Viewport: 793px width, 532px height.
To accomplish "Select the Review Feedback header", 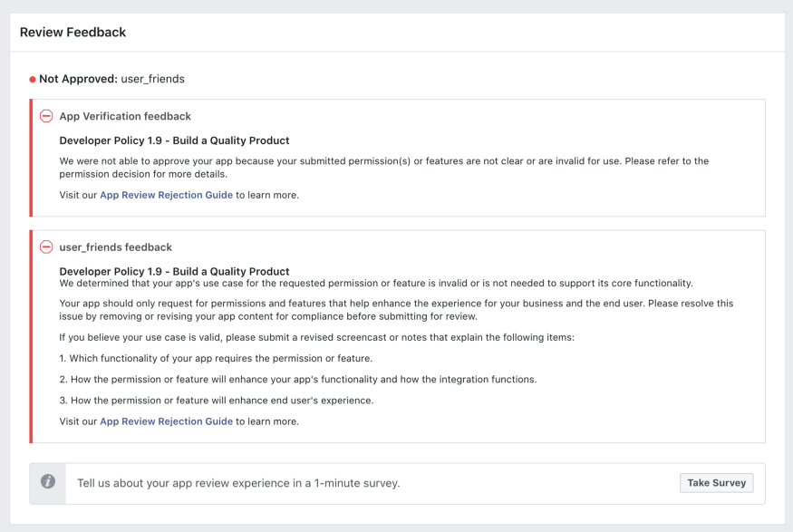I will [x=73, y=32].
